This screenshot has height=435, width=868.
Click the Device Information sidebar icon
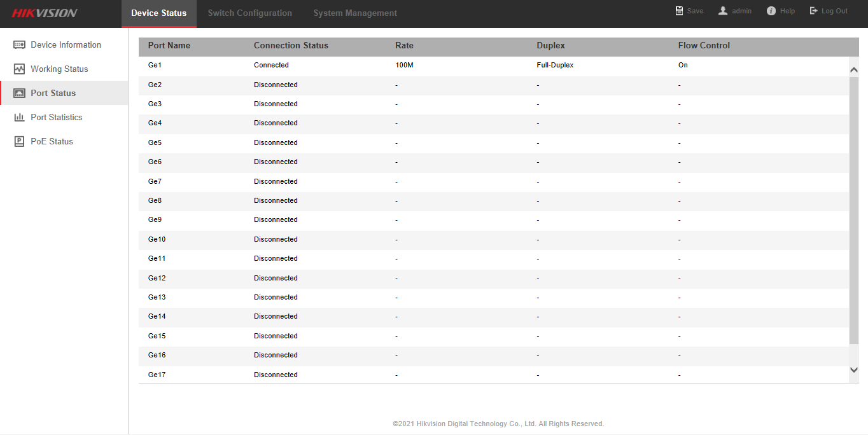pos(19,45)
